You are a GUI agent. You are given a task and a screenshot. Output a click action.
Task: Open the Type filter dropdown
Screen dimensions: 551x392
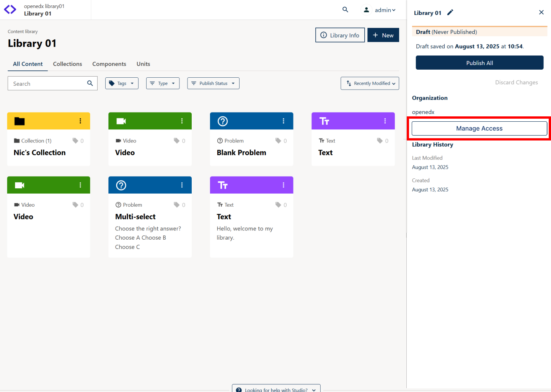(163, 83)
